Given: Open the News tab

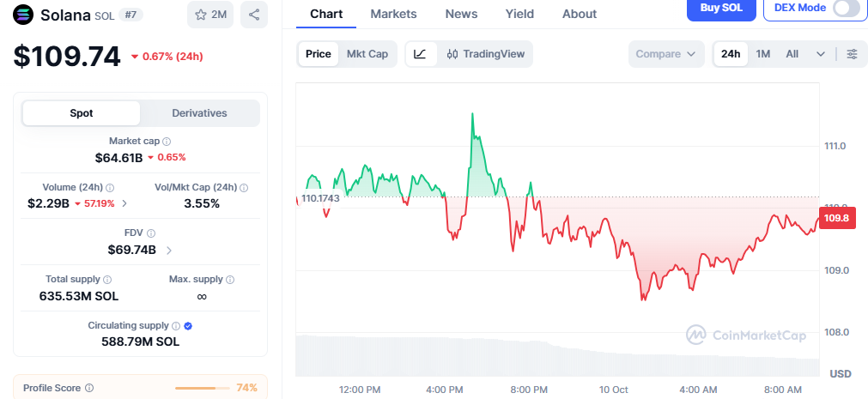Looking at the screenshot, I should pos(461,14).
